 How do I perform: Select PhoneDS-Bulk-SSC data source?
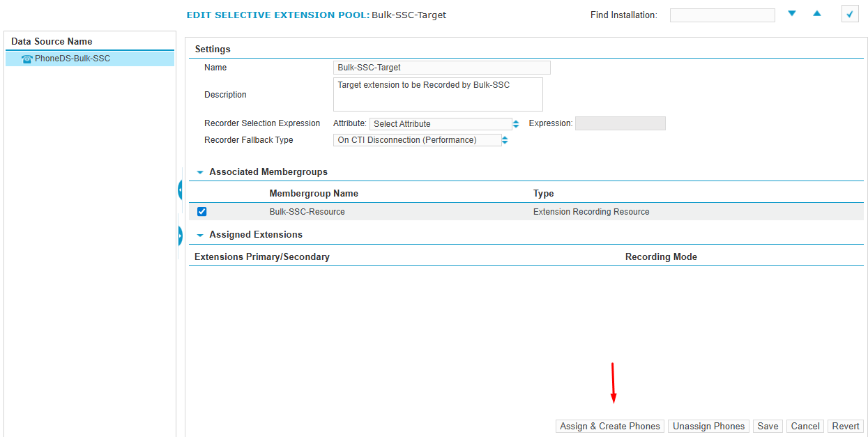73,59
